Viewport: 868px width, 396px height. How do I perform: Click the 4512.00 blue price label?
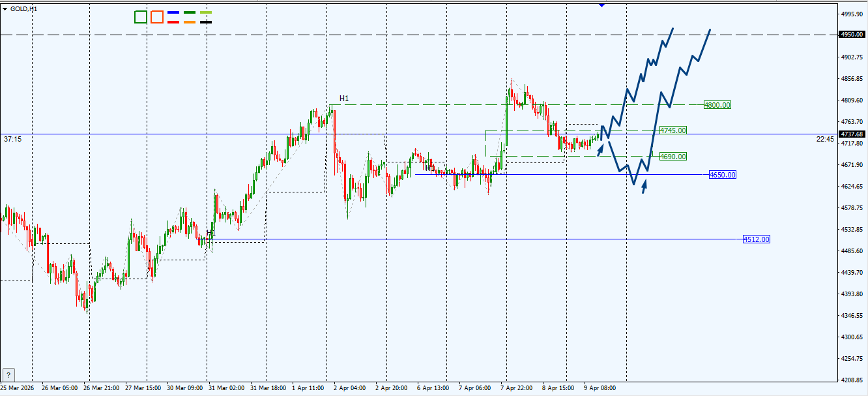point(757,239)
